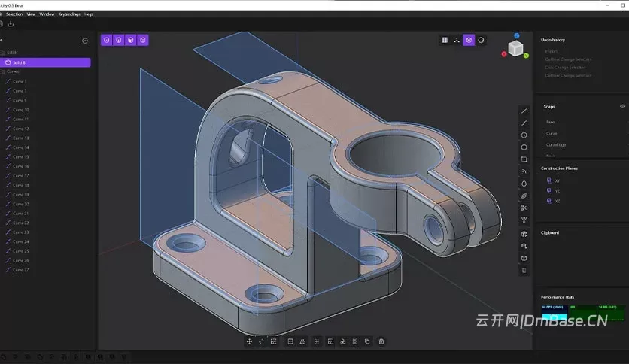Select Solid 8 in outliner
Screen dimensions: 629x364
45,62
